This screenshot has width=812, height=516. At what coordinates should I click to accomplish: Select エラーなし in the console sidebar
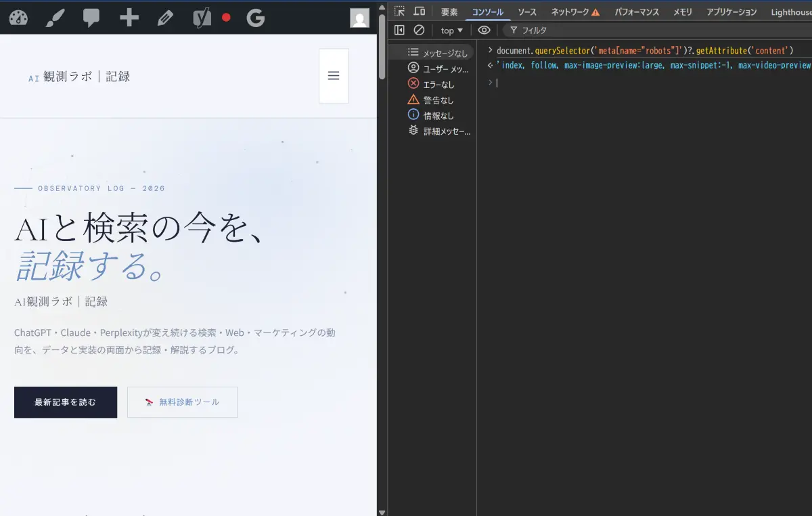pyautogui.click(x=441, y=84)
